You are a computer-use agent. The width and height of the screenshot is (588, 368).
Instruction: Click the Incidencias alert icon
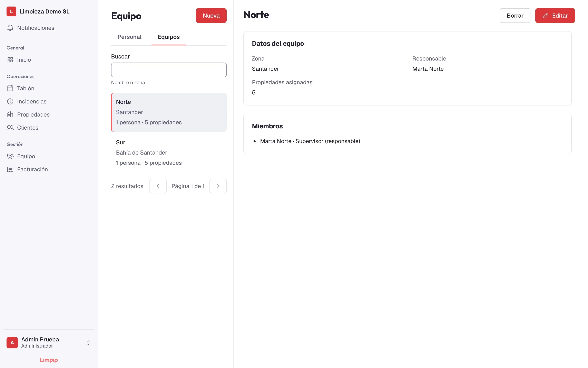[10, 101]
